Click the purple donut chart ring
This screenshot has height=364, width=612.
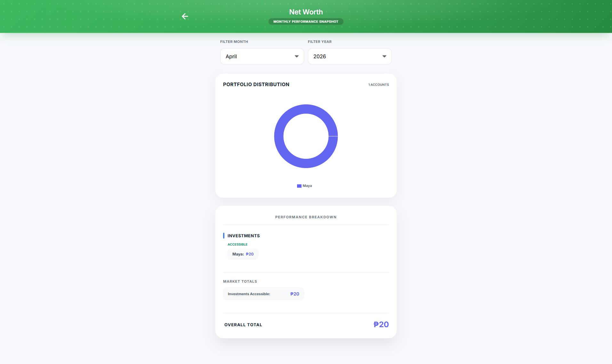click(279, 136)
